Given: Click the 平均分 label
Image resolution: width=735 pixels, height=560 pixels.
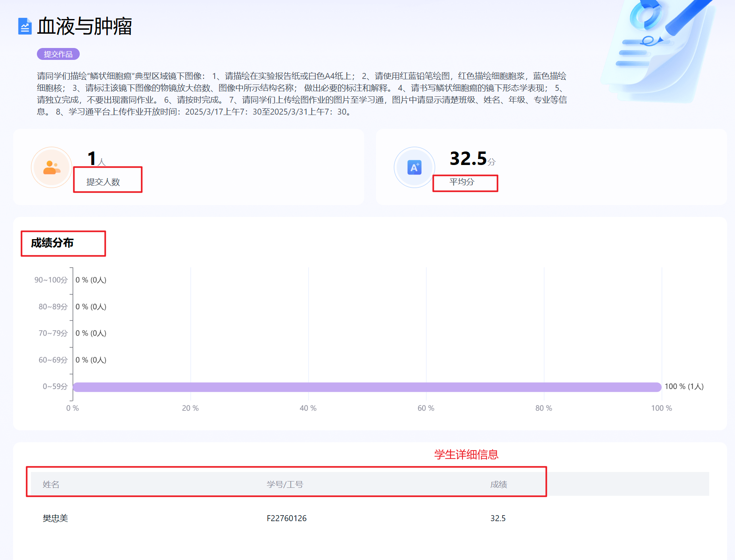Looking at the screenshot, I should coord(462,182).
